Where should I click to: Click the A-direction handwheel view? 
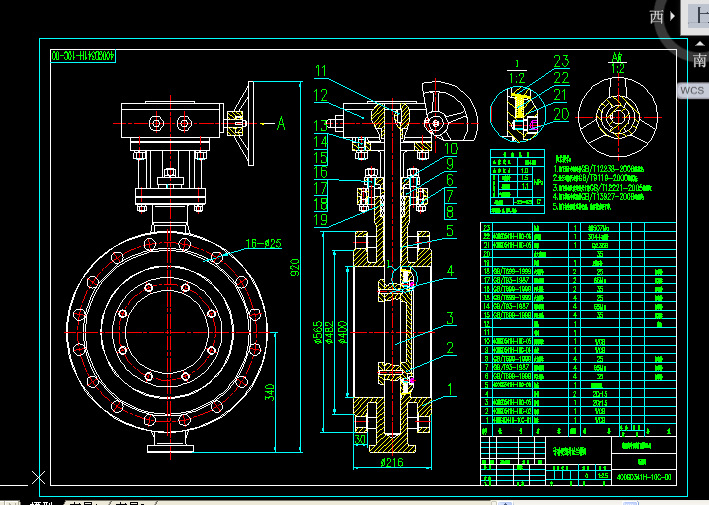pyautogui.click(x=618, y=118)
